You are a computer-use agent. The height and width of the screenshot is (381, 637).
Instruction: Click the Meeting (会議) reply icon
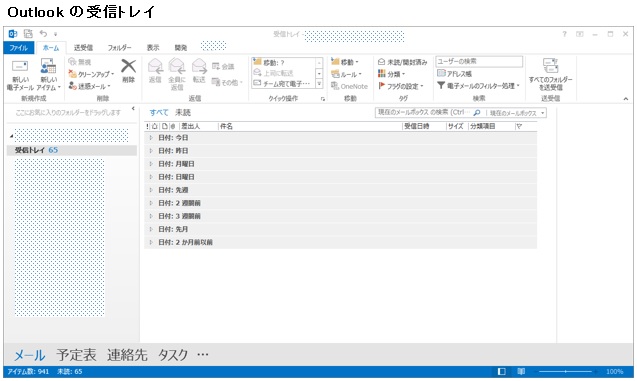(223, 66)
